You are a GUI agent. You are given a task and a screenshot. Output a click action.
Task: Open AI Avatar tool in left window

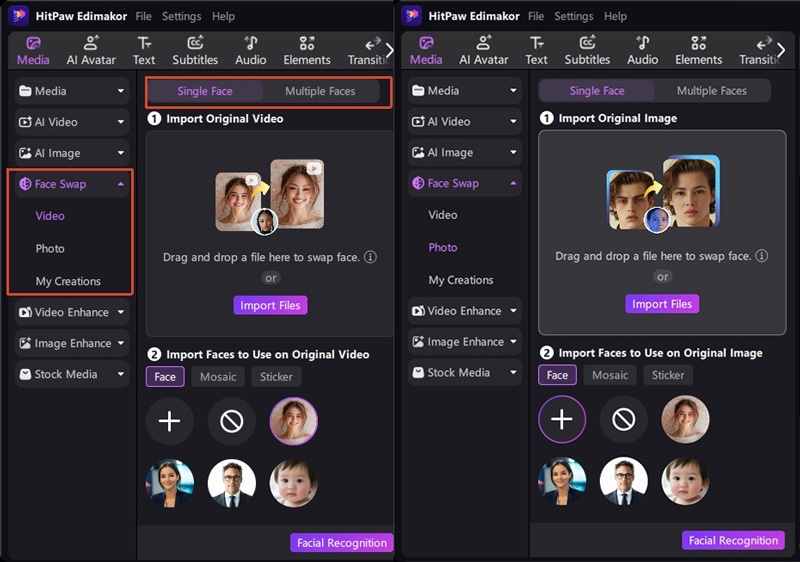91,50
